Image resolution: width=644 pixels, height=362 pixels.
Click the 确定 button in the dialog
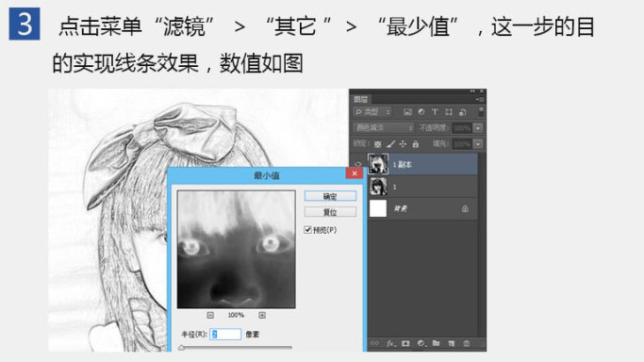330,196
